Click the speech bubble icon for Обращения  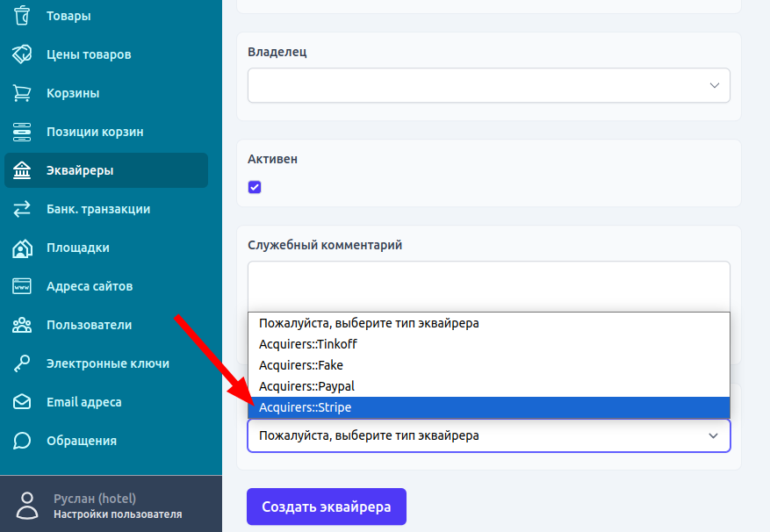(22, 441)
